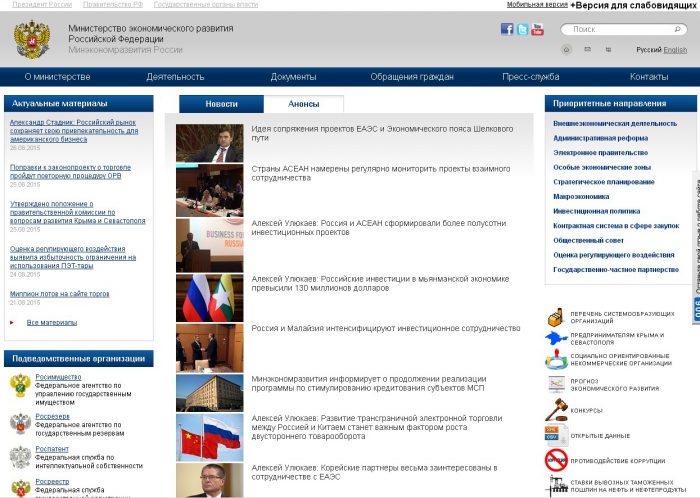Click the systemically important organizations box icon
This screenshot has width=700, height=498.
(556, 317)
